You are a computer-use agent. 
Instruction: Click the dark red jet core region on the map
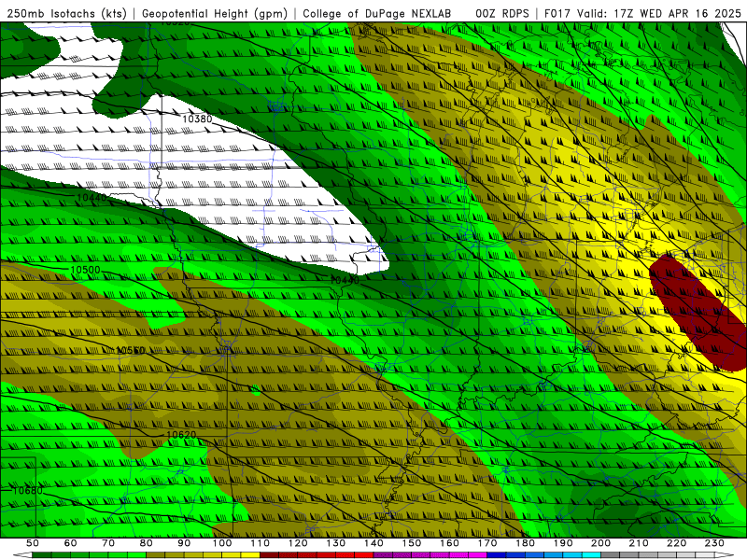(x=698, y=312)
